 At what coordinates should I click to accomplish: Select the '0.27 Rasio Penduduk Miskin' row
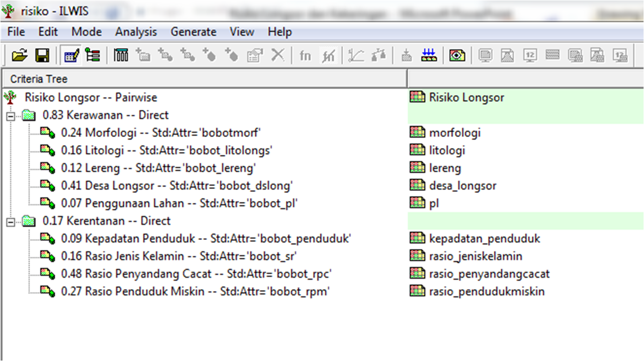pos(196,292)
